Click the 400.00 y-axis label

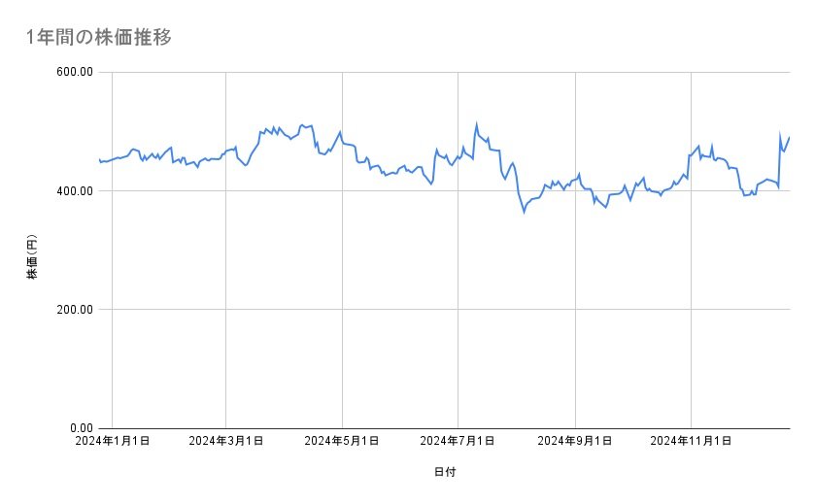pos(72,191)
